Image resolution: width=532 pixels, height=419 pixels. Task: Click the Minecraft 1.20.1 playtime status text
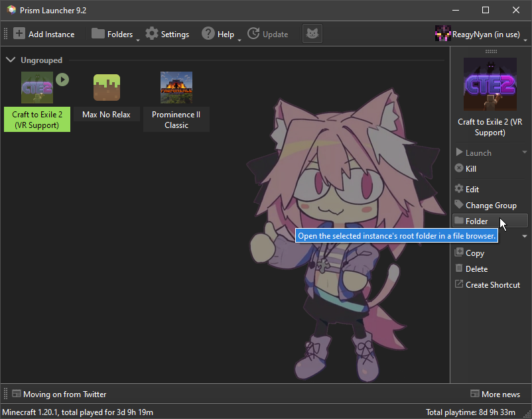point(78,412)
